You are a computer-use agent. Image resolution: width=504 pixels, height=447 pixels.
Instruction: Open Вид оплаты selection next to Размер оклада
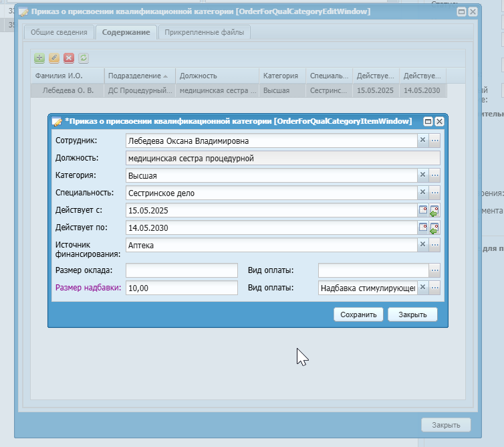pyautogui.click(x=434, y=270)
